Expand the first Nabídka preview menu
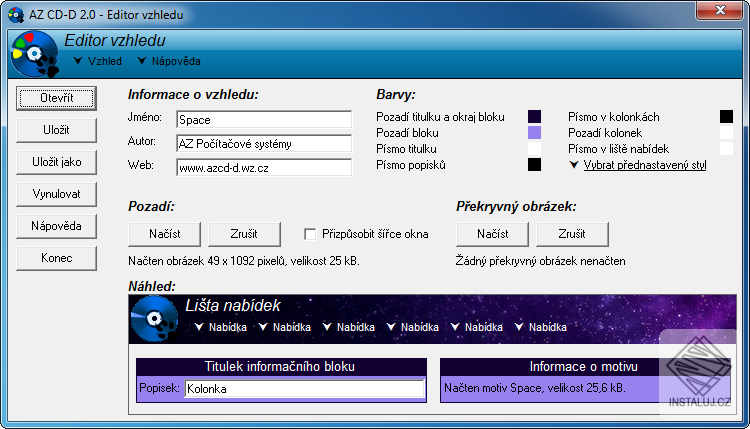 221,327
